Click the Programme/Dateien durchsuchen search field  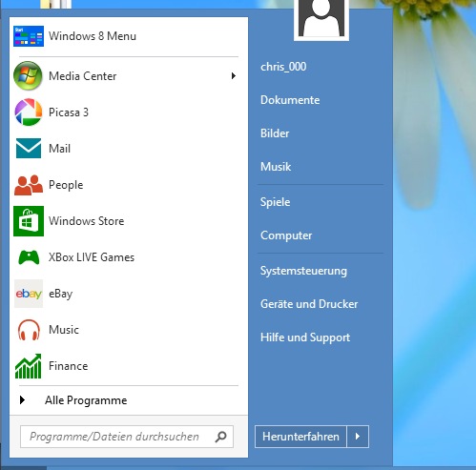[x=127, y=437]
